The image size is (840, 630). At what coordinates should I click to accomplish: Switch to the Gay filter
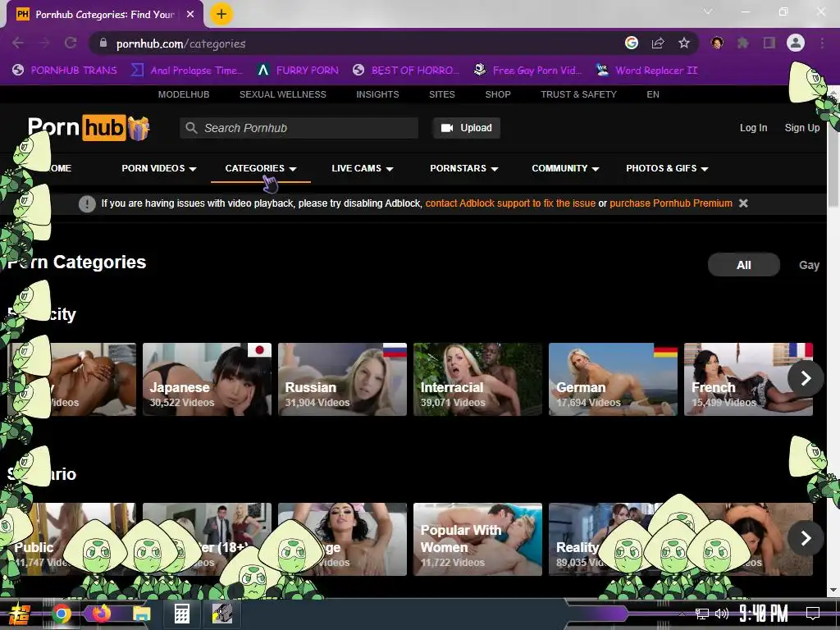[809, 265]
